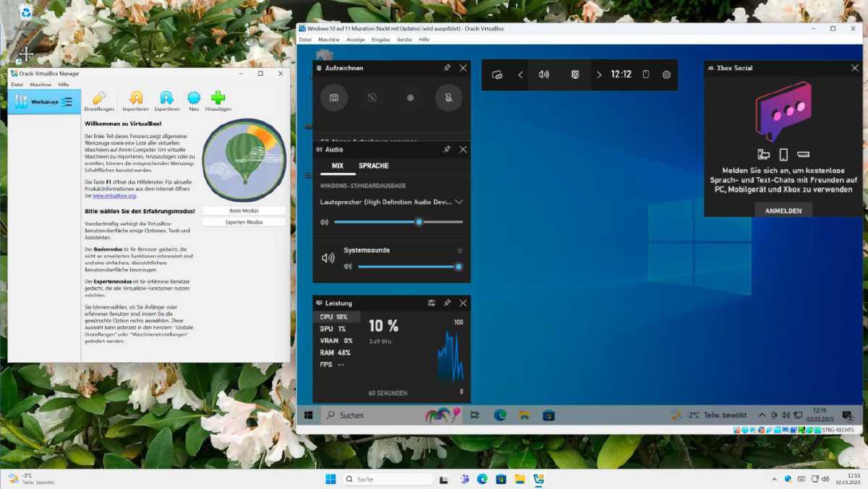
Task: Select the GPU 1% metric in Leistung
Action: pyautogui.click(x=336, y=329)
